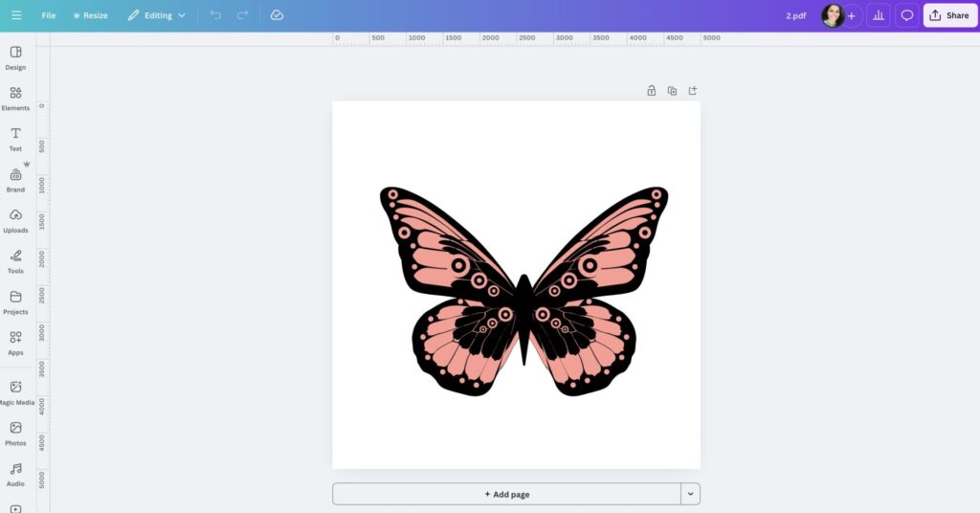This screenshot has height=513, width=980.
Task: Open the Analytics chart icon
Action: pyautogui.click(x=878, y=15)
